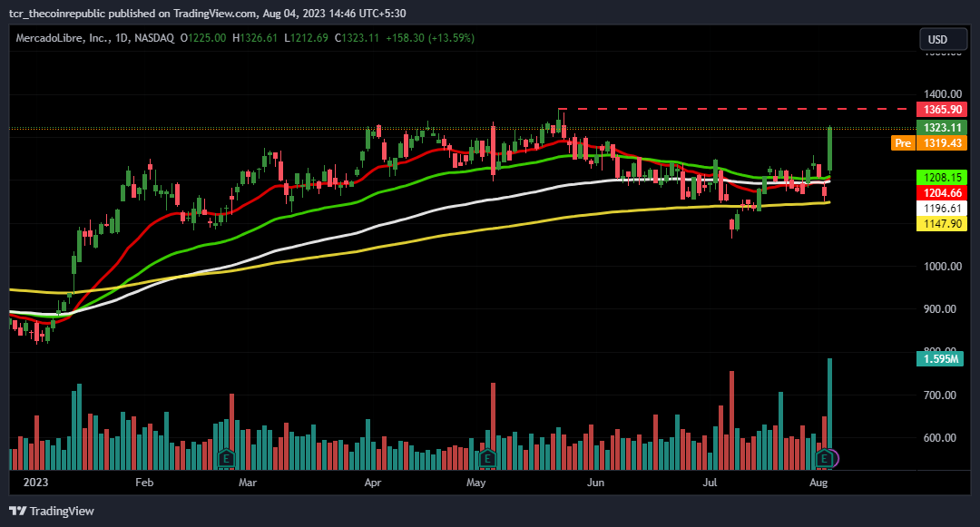The height and width of the screenshot is (527, 980).
Task: Click the 1196.61 white moving average label
Action: tap(942, 209)
